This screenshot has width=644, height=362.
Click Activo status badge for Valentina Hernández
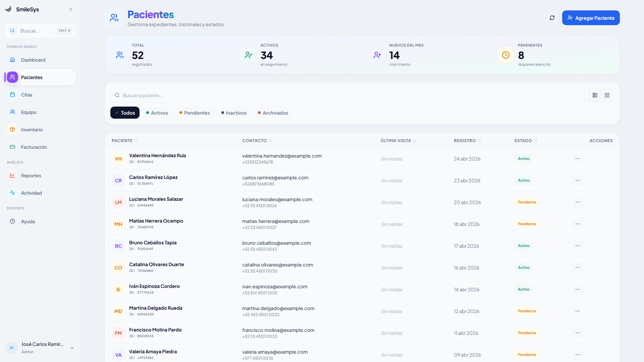pyautogui.click(x=524, y=159)
